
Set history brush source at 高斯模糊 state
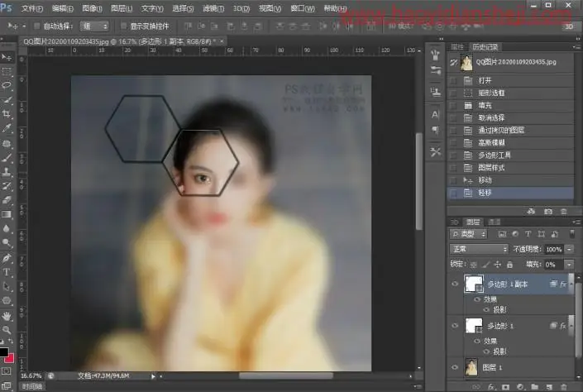(x=453, y=143)
